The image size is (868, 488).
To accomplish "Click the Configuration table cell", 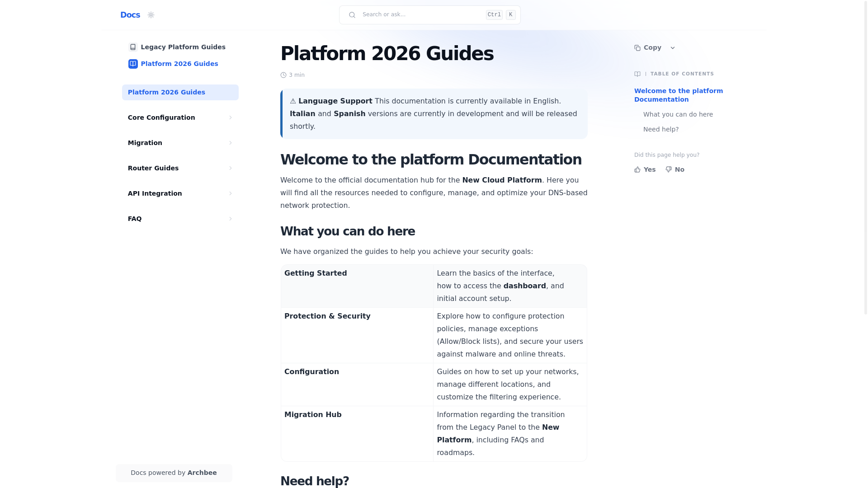I will [357, 385].
